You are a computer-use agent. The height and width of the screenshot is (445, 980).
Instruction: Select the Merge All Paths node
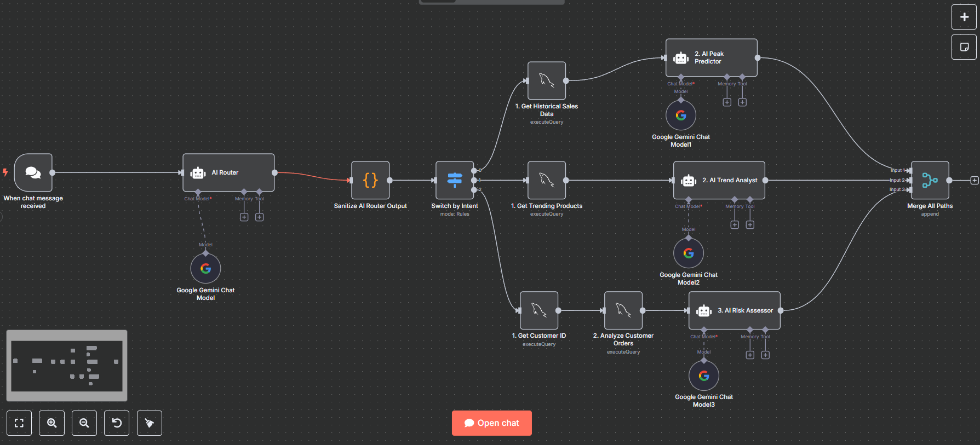pos(930,180)
